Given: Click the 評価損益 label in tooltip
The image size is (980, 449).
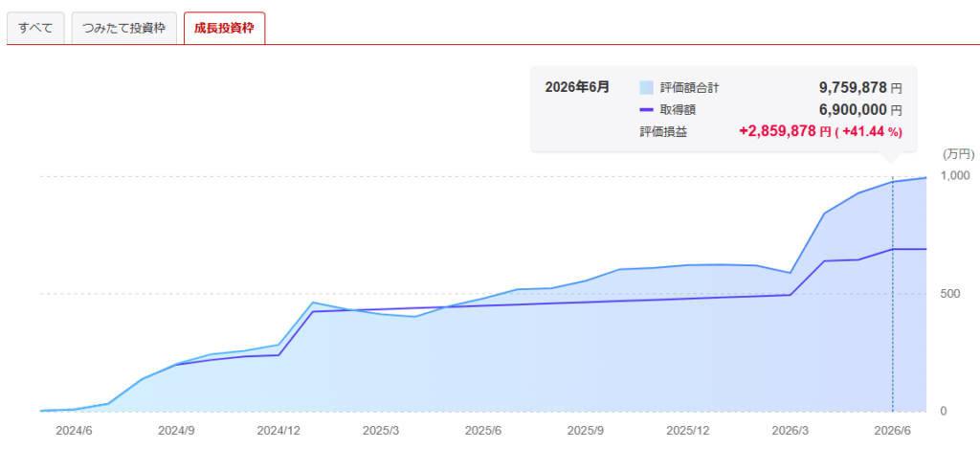Looking at the screenshot, I should [662, 132].
